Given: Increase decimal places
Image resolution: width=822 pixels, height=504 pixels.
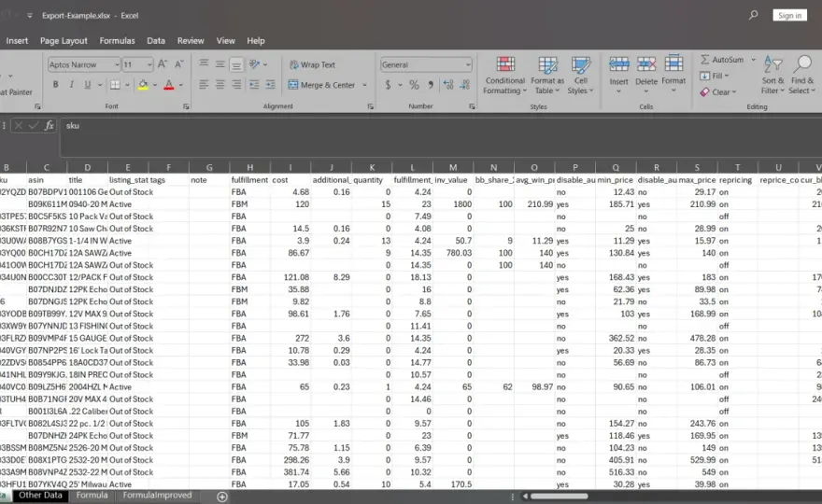Looking at the screenshot, I should (448, 84).
